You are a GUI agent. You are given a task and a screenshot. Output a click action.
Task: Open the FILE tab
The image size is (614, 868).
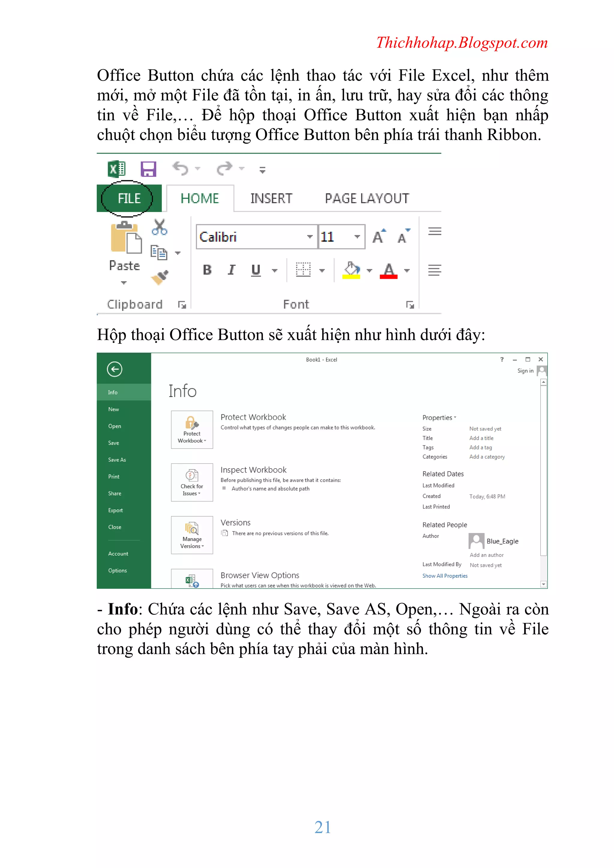pyautogui.click(x=129, y=198)
